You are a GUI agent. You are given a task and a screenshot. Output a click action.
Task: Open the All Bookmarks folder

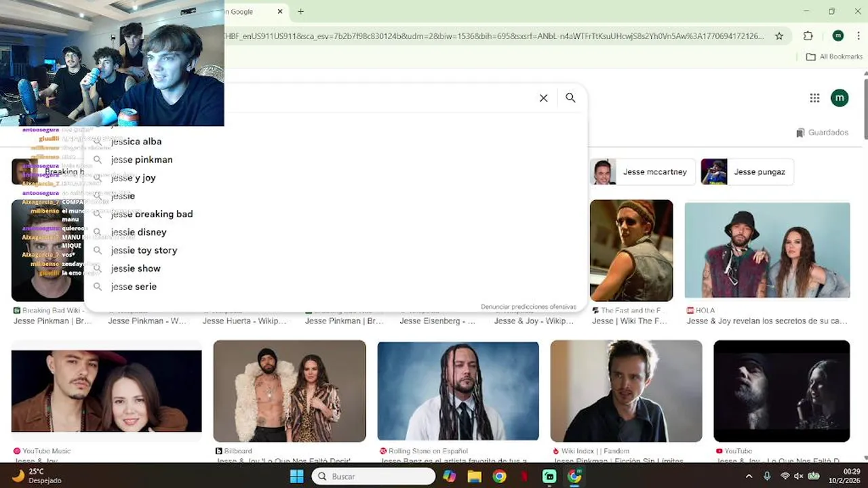(x=834, y=57)
